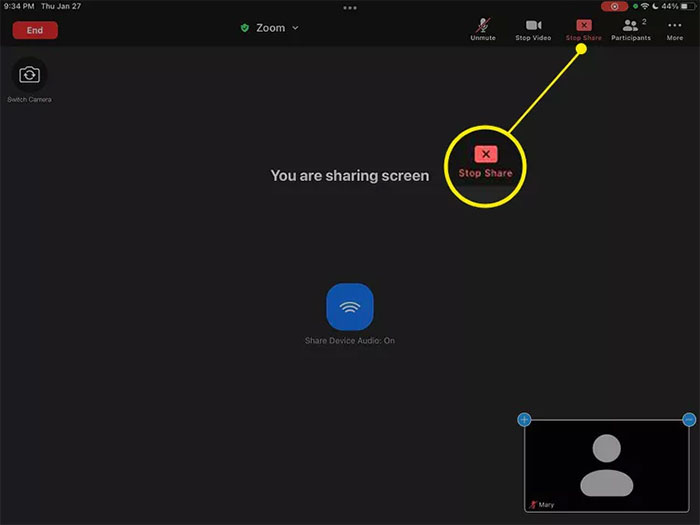
Task: Click the plus button on Mary's video
Action: 524,420
